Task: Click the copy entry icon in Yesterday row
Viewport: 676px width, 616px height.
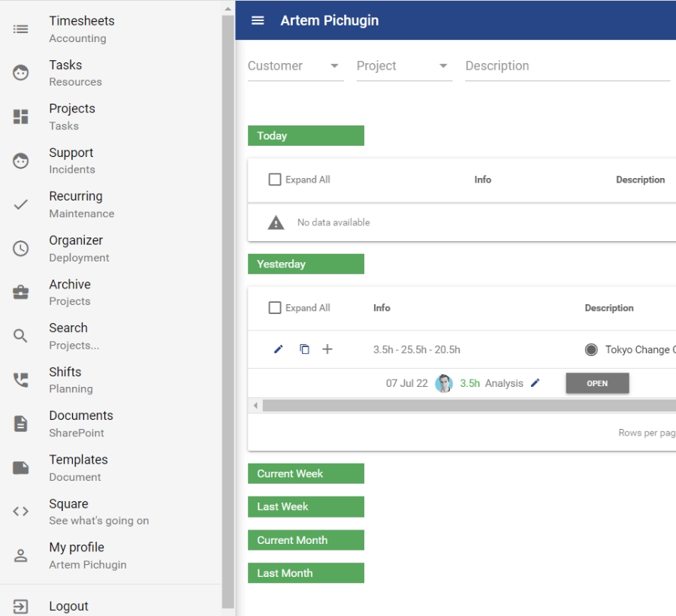Action: 304,349
